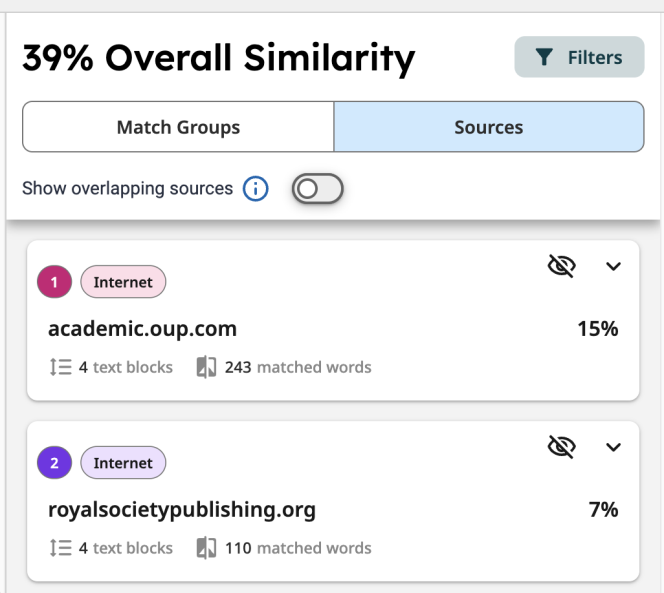Exclude the academic.oup.com source with eye icon
664x593 pixels.
click(562, 266)
